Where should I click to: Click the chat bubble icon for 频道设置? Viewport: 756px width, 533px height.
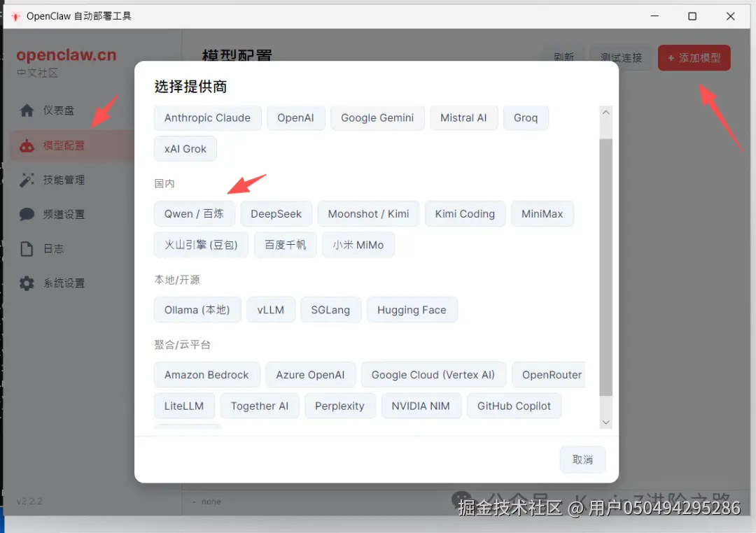[x=25, y=214]
